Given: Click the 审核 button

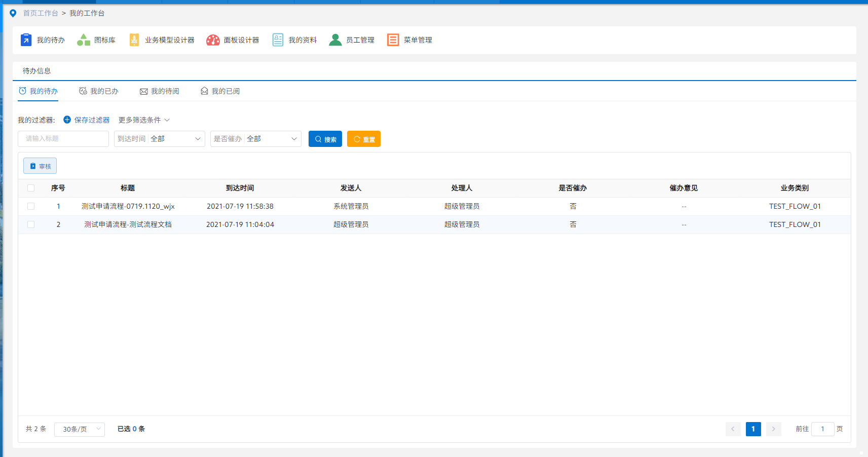Looking at the screenshot, I should pos(40,166).
